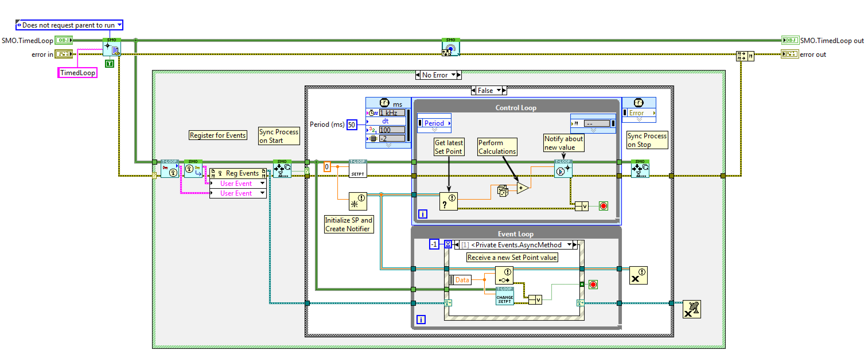Click the Event Loop iteration terminal
Image resolution: width=868 pixels, height=358 pixels.
421,320
